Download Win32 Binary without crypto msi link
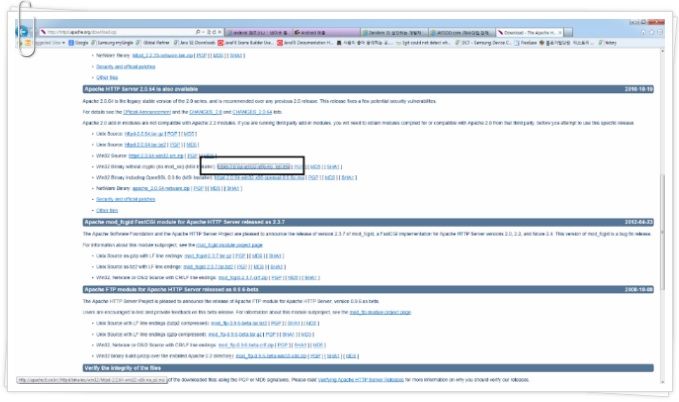The image size is (679, 402). click(x=254, y=166)
